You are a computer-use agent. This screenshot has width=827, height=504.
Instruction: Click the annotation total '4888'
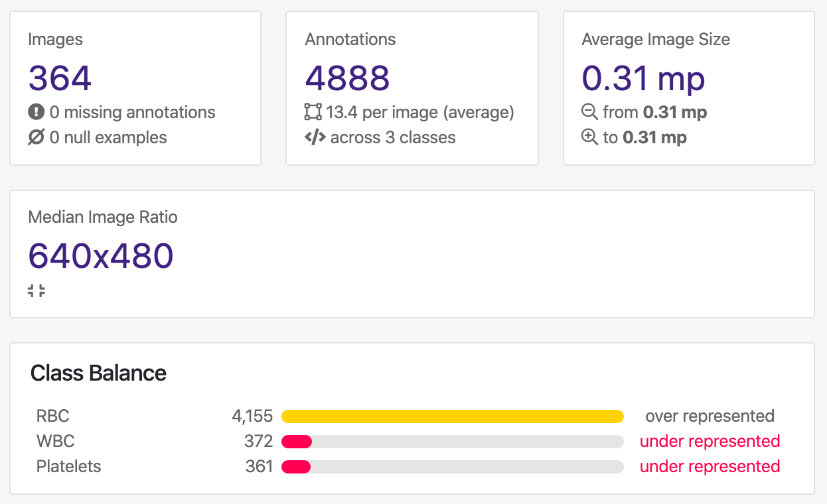347,78
